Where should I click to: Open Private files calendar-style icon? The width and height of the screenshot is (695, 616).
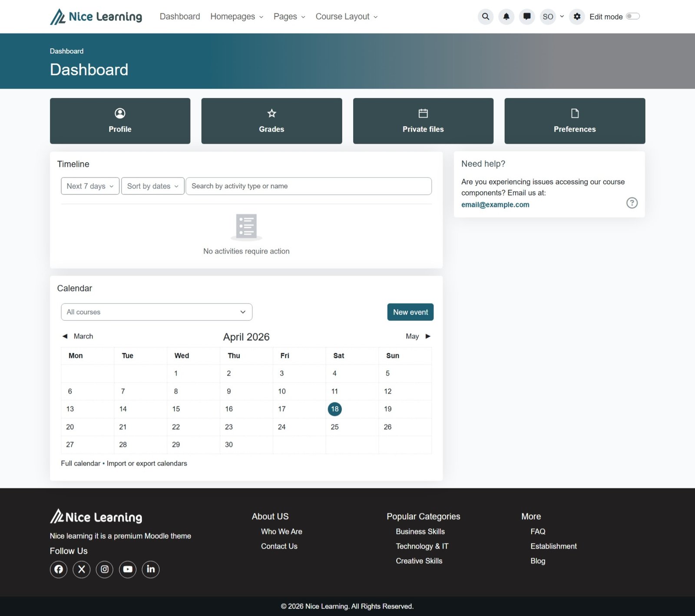[x=423, y=113]
